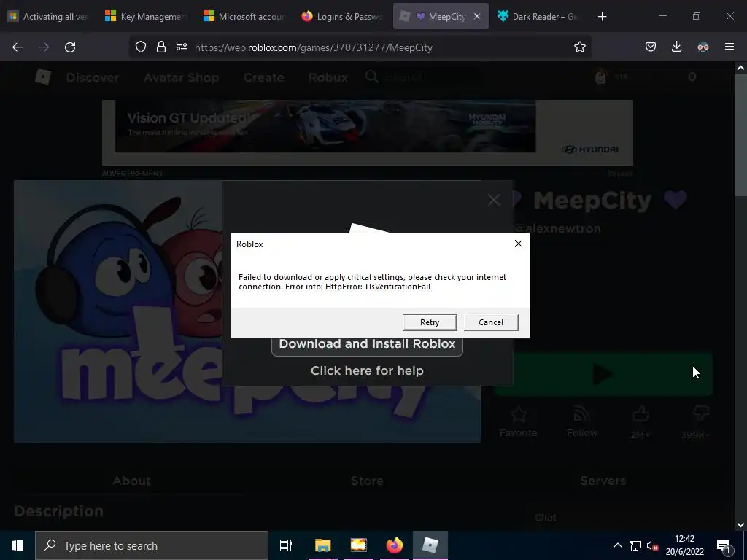Click the Roblox taskbar icon

click(430, 545)
